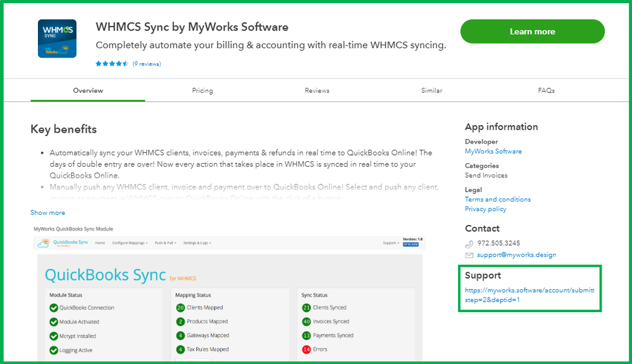
Task: Click Logging Active green checkmark
Action: 54,350
